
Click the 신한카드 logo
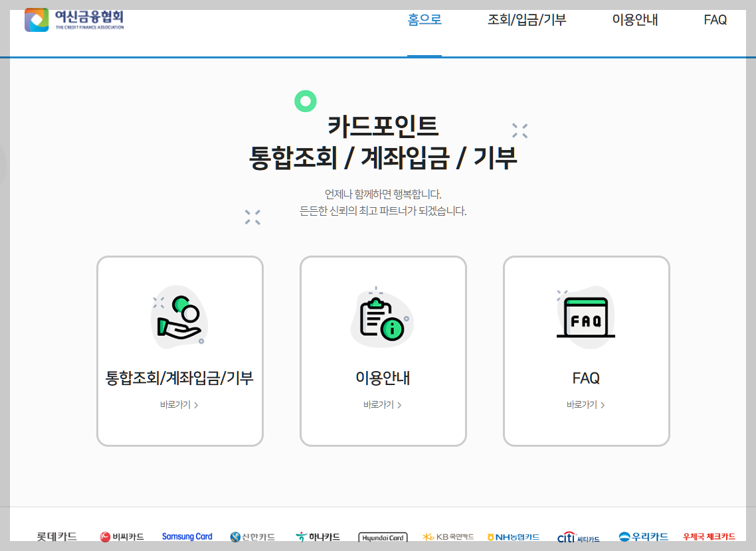point(254,537)
